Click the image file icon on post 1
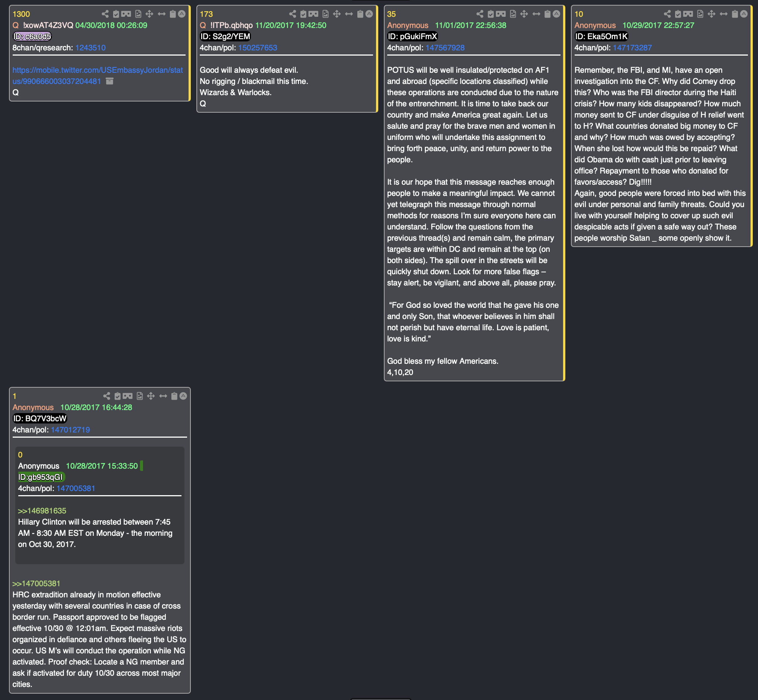758x700 pixels. tap(140, 396)
